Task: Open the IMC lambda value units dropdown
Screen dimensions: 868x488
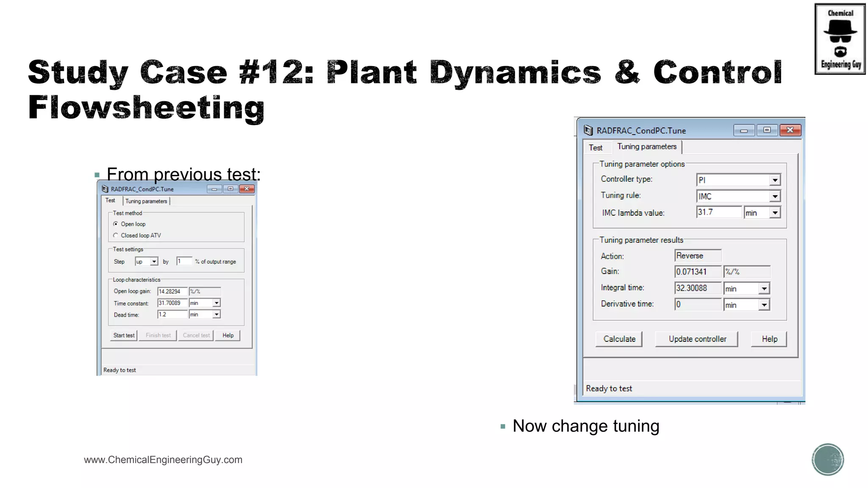Action: coord(775,213)
